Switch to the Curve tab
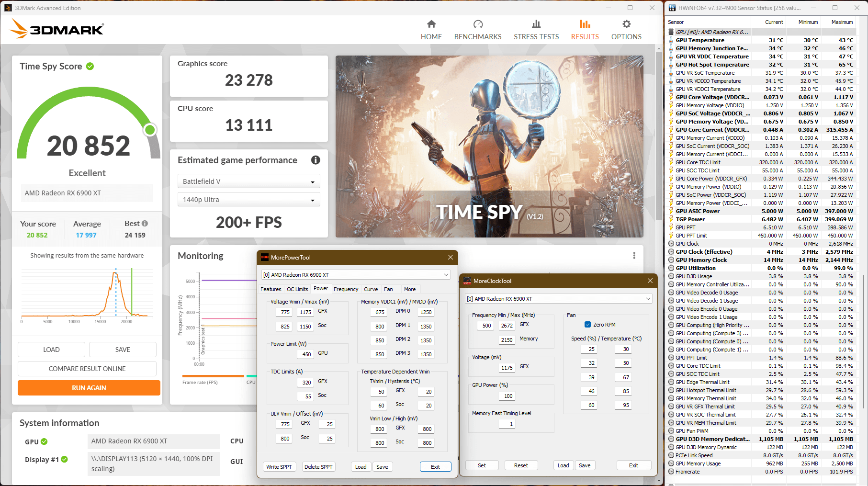Image resolution: width=868 pixels, height=486 pixels. [x=371, y=289]
